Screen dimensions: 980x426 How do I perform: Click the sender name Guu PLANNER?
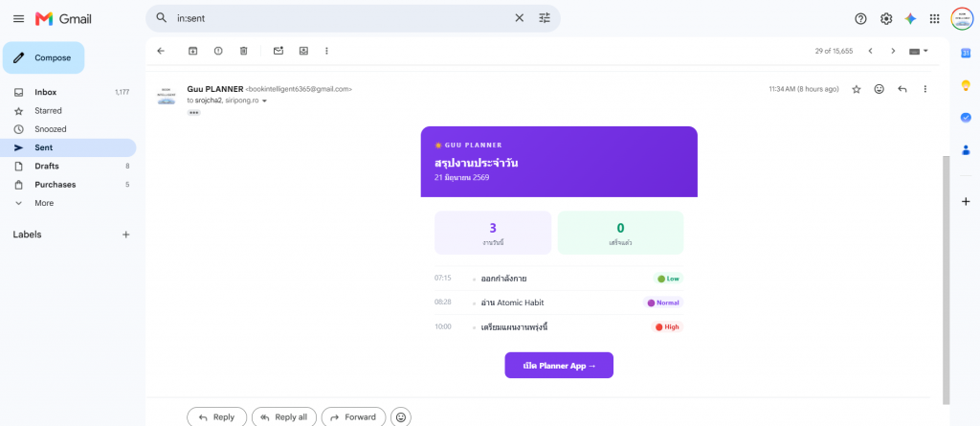point(215,89)
